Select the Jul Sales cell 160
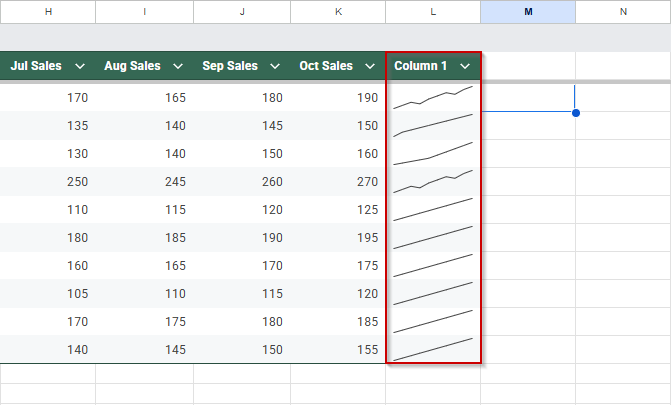 (48, 265)
